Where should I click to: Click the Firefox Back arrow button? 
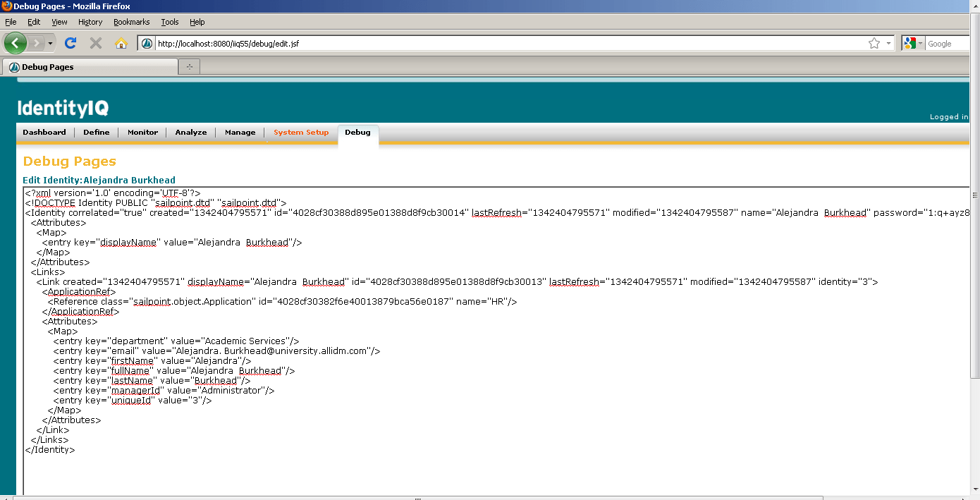[x=16, y=43]
